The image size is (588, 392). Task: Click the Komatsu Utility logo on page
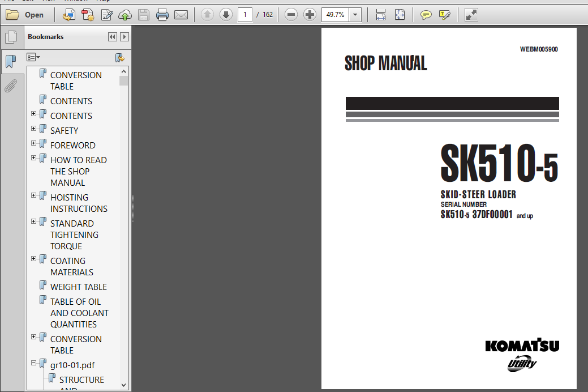pyautogui.click(x=522, y=355)
